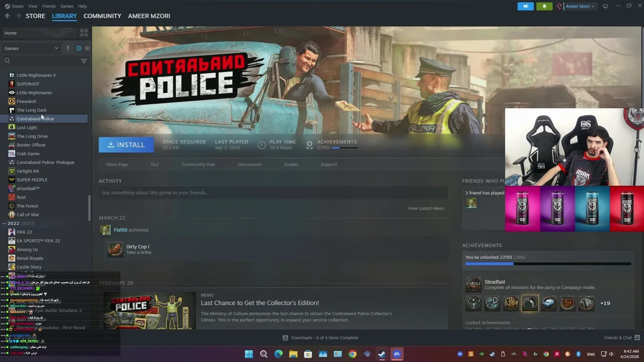Image resolution: width=644 pixels, height=362 pixels.
Task: Toggle the recent activity clock filter
Action: pos(78,48)
